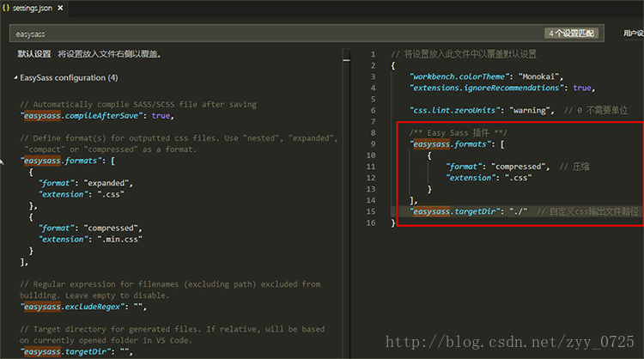644x359 pixels.
Task: Click ".css" extension value on line 12
Action: coord(519,178)
